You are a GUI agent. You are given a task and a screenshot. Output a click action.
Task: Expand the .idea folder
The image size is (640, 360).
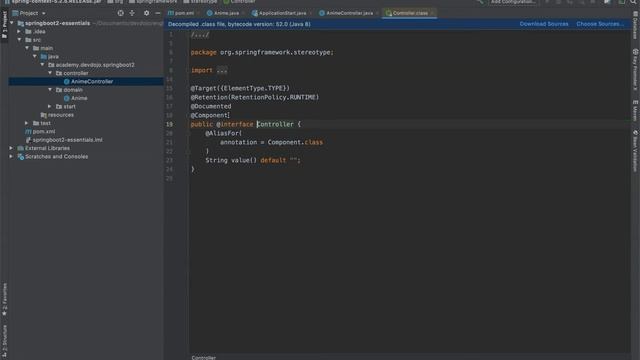coord(19,31)
